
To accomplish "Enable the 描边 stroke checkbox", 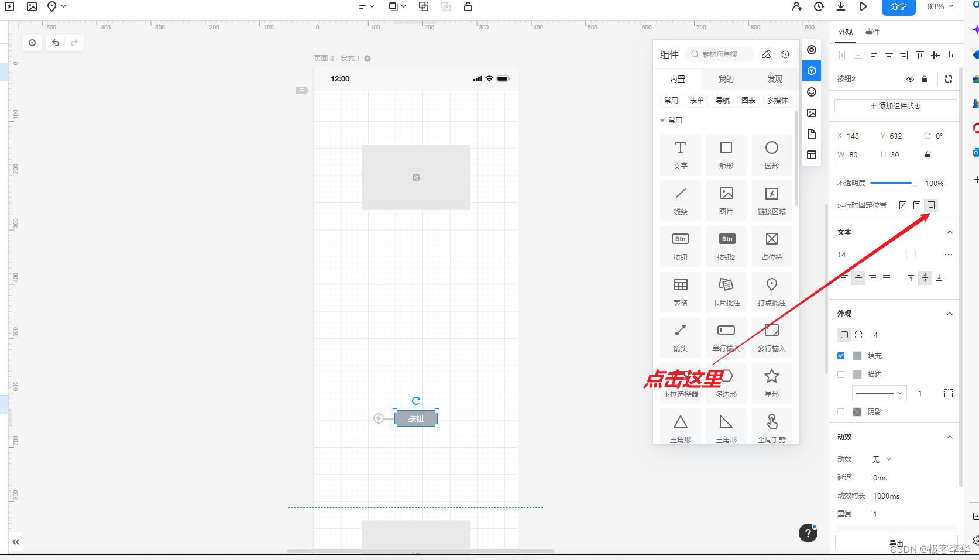I will click(x=841, y=375).
